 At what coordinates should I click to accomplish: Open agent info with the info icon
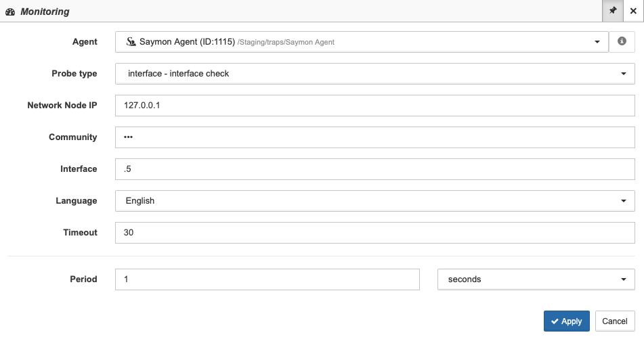[x=622, y=41]
